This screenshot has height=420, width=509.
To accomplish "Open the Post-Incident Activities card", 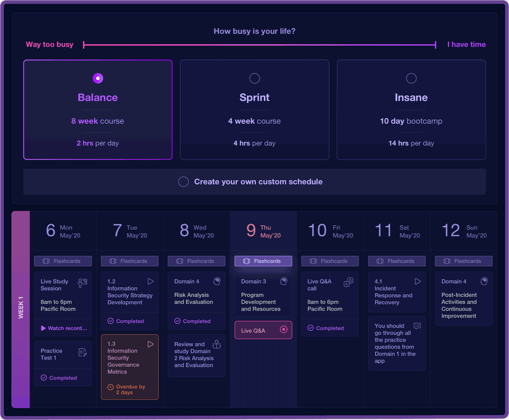I will [464, 299].
